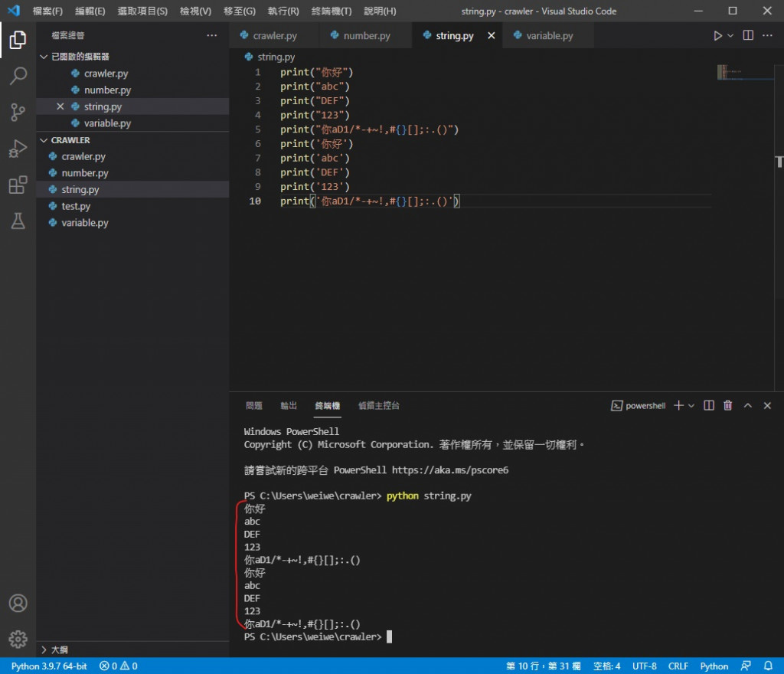Click the Run Python File play button

tap(717, 36)
